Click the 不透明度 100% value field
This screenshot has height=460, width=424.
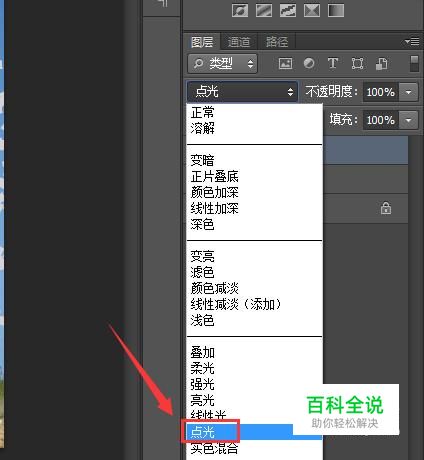click(381, 92)
